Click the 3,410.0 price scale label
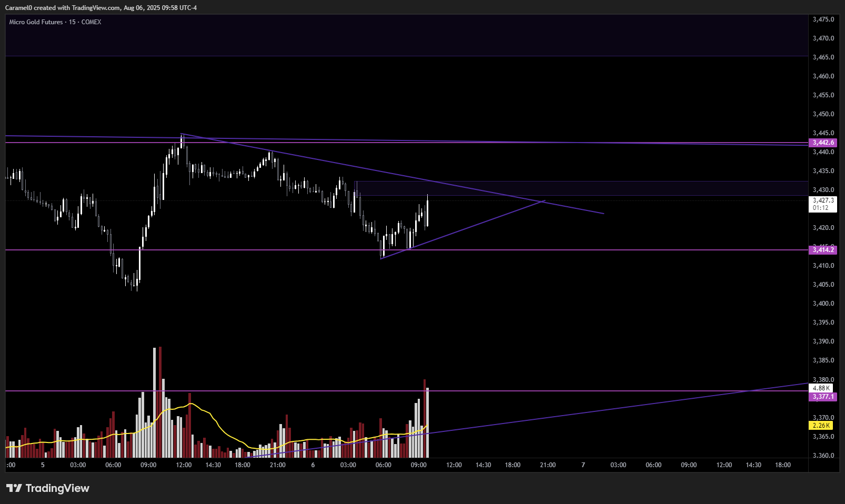 823,266
